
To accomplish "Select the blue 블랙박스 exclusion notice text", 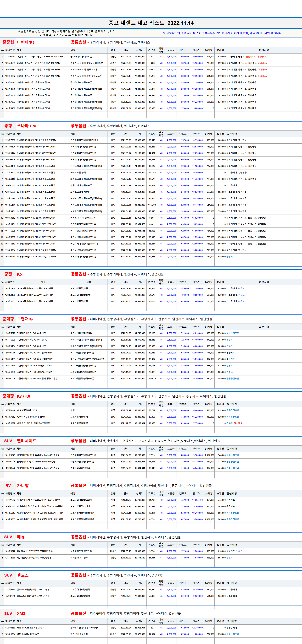I will pyautogui.click(x=222, y=33).
